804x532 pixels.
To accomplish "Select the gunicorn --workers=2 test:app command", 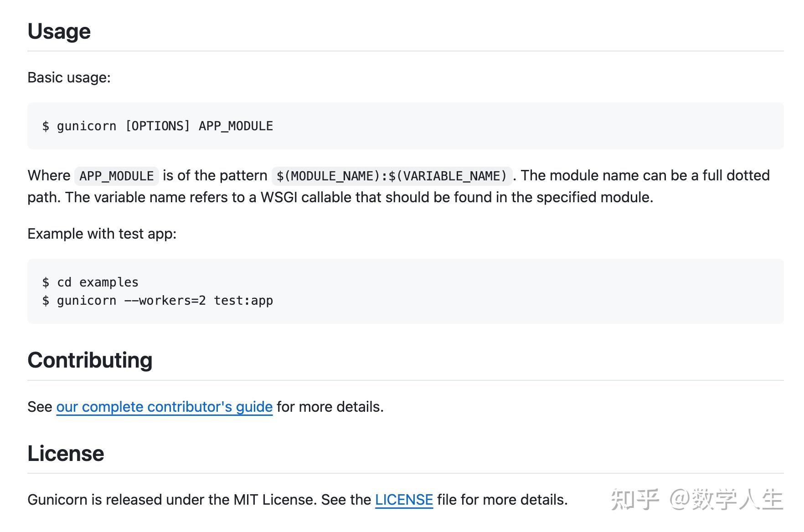I will [157, 300].
